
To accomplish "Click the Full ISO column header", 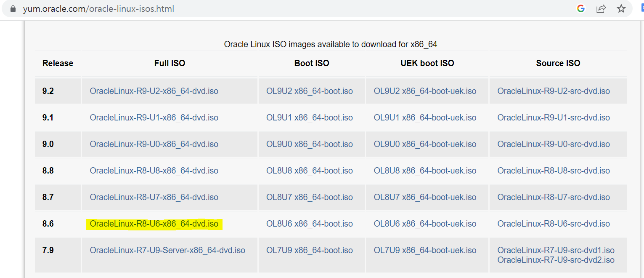I will click(170, 63).
